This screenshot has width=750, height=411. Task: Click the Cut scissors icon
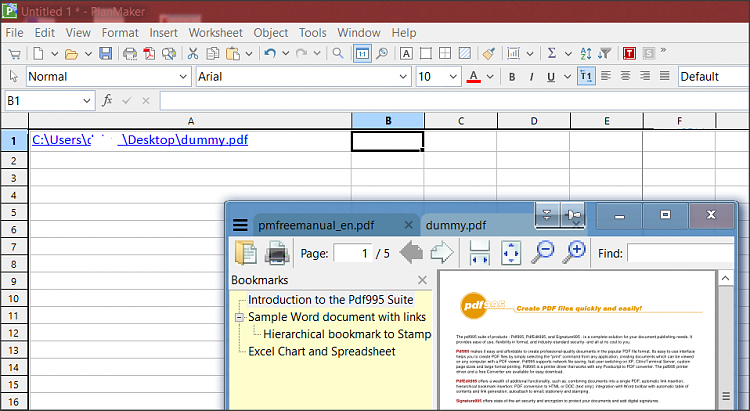tap(195, 53)
